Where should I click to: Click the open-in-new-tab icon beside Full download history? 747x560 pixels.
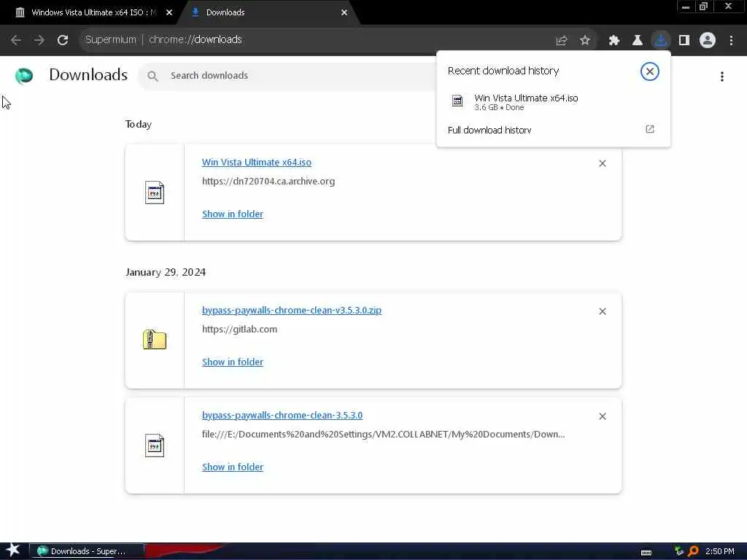(x=650, y=129)
